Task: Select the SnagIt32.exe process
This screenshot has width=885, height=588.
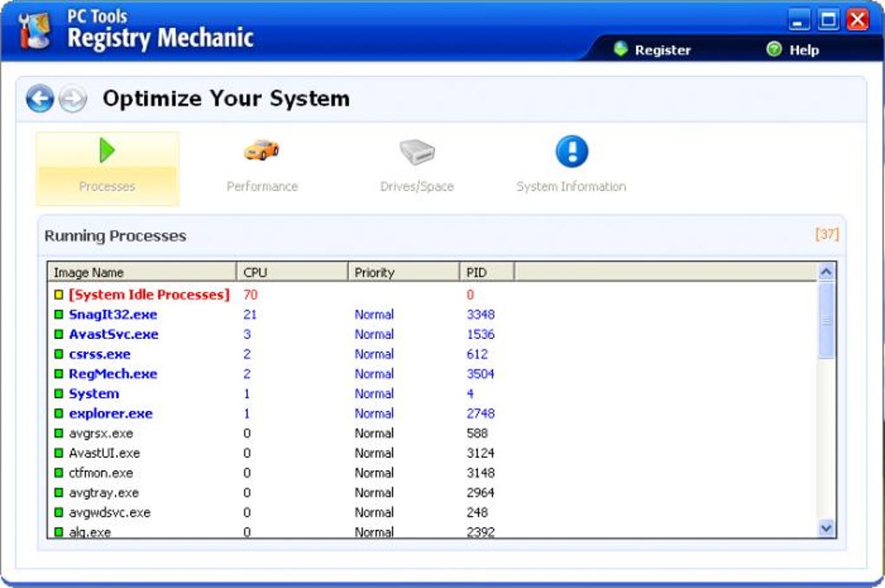Action: (432, 314)
